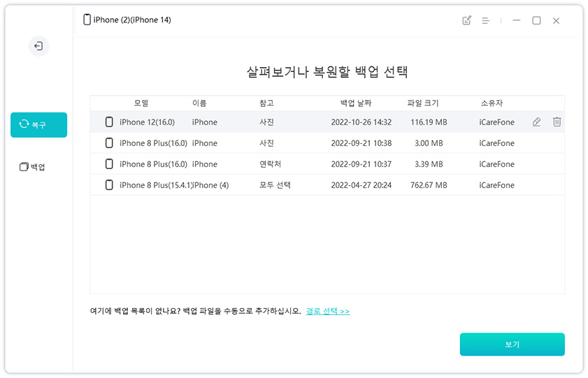Sort by the 파일 크기 column header

point(423,103)
